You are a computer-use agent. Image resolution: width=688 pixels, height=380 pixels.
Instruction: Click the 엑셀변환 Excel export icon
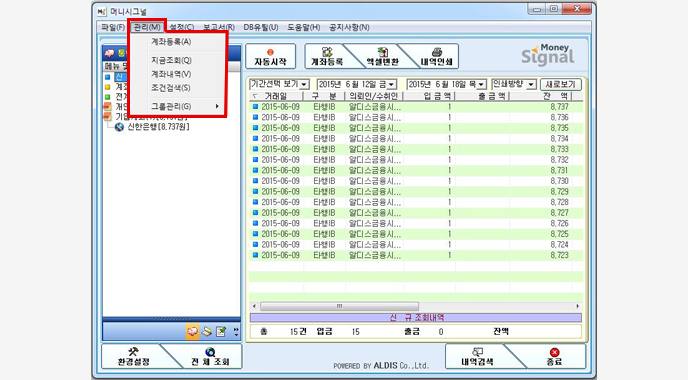point(383,56)
